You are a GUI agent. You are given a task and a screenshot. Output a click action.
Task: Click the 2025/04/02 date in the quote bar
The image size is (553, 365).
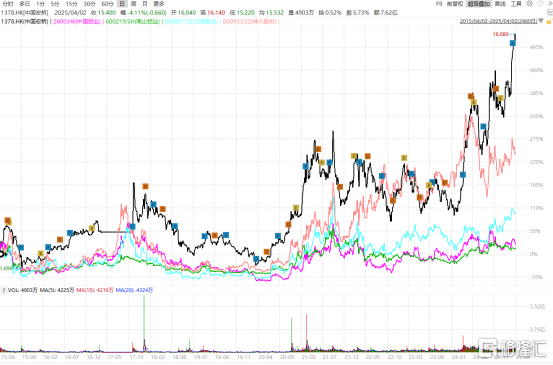pyautogui.click(x=70, y=13)
